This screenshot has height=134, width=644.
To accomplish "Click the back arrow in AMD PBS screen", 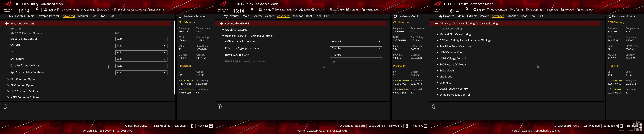I will coord(221,23).
